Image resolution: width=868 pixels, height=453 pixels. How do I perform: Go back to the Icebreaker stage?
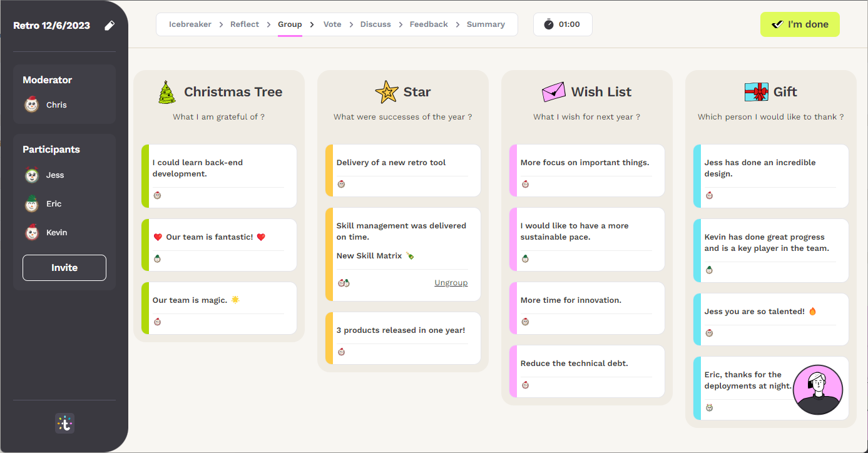(x=190, y=24)
